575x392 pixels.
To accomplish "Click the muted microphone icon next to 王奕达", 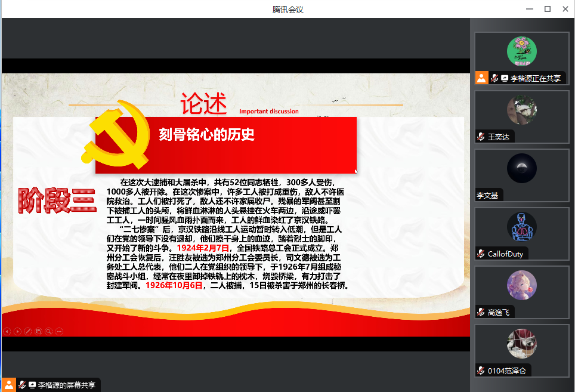I will coord(481,137).
